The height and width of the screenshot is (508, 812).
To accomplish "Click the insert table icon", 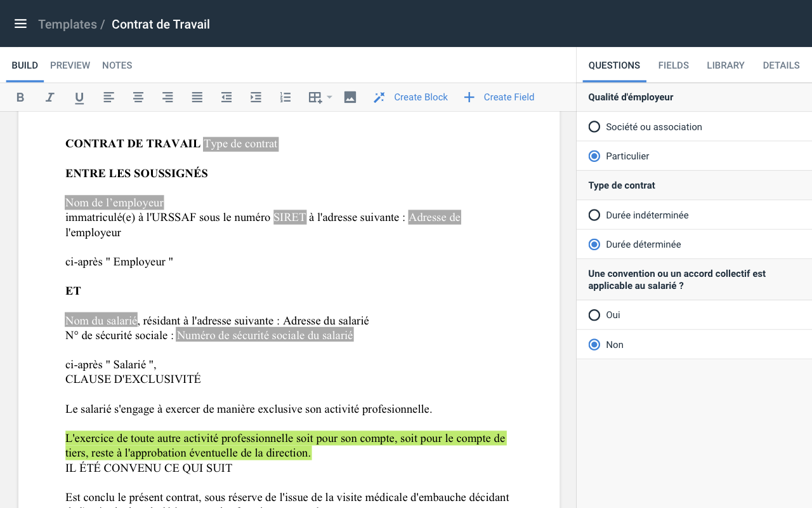I will pos(315,97).
